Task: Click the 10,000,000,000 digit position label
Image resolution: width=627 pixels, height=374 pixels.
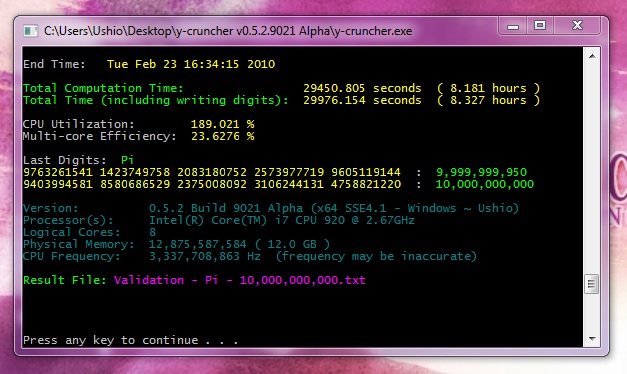Action: [x=484, y=184]
